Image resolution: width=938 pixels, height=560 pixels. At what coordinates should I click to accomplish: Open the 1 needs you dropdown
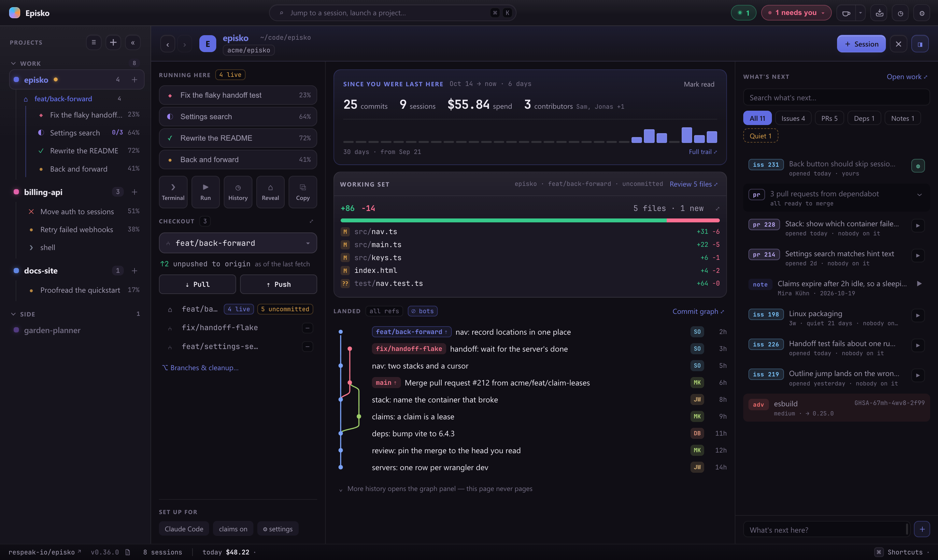point(796,13)
